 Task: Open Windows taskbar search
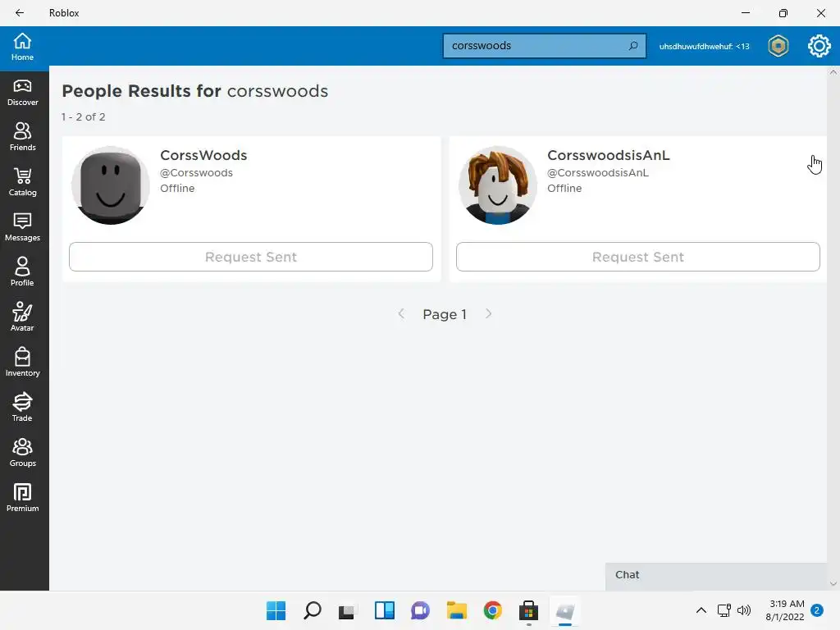click(x=313, y=610)
